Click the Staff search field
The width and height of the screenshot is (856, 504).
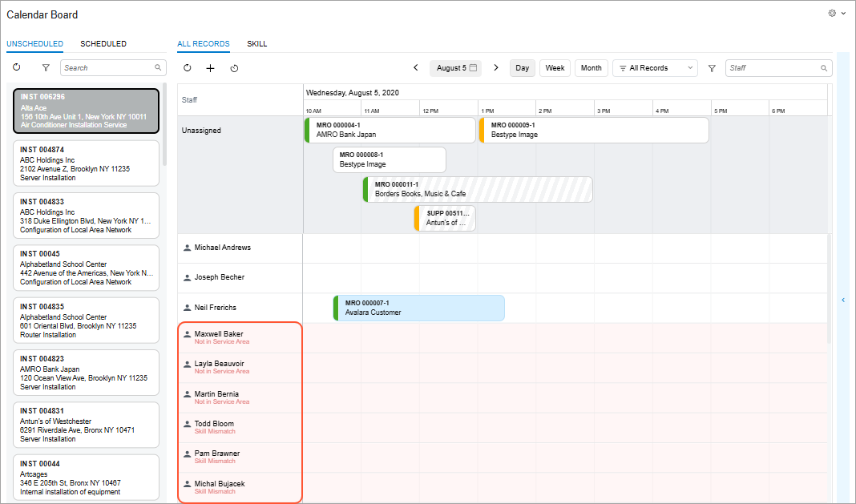(773, 68)
